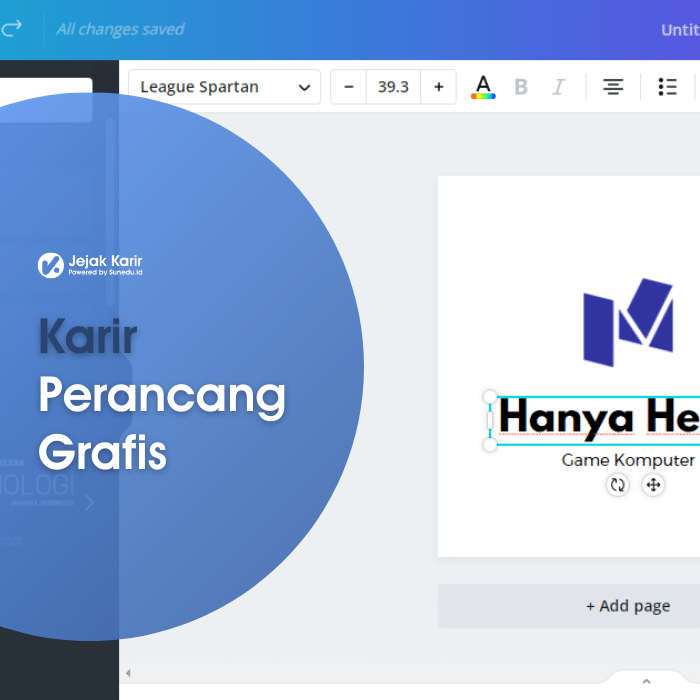
Task: Toggle italic formatting
Action: click(x=558, y=87)
